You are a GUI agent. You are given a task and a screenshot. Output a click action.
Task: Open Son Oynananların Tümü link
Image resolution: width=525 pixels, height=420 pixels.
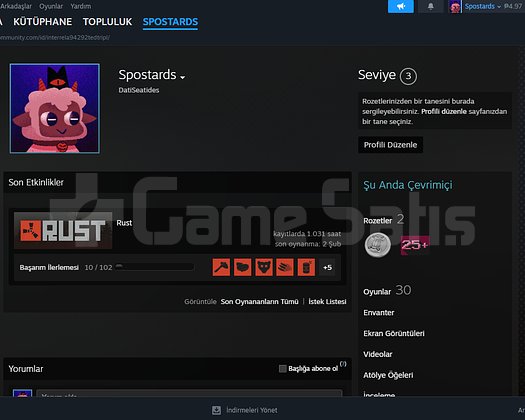pos(259,301)
